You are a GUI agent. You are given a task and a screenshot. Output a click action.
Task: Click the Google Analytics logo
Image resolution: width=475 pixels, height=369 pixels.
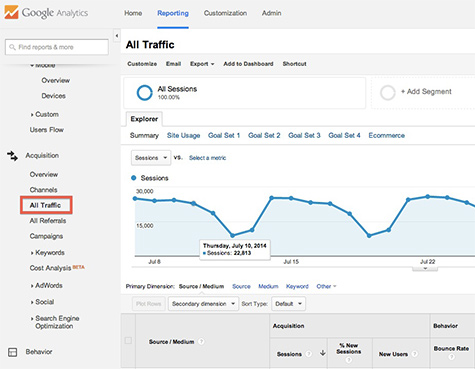(x=46, y=13)
